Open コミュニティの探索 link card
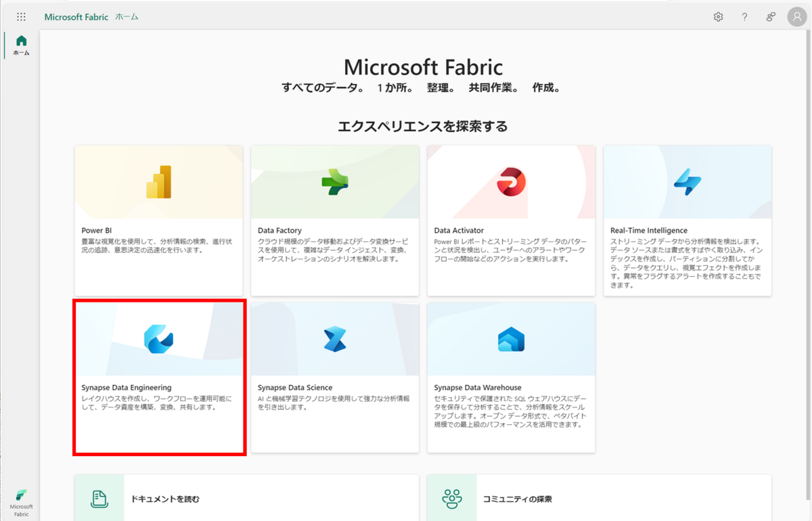The height and width of the screenshot is (521, 812). (600, 498)
